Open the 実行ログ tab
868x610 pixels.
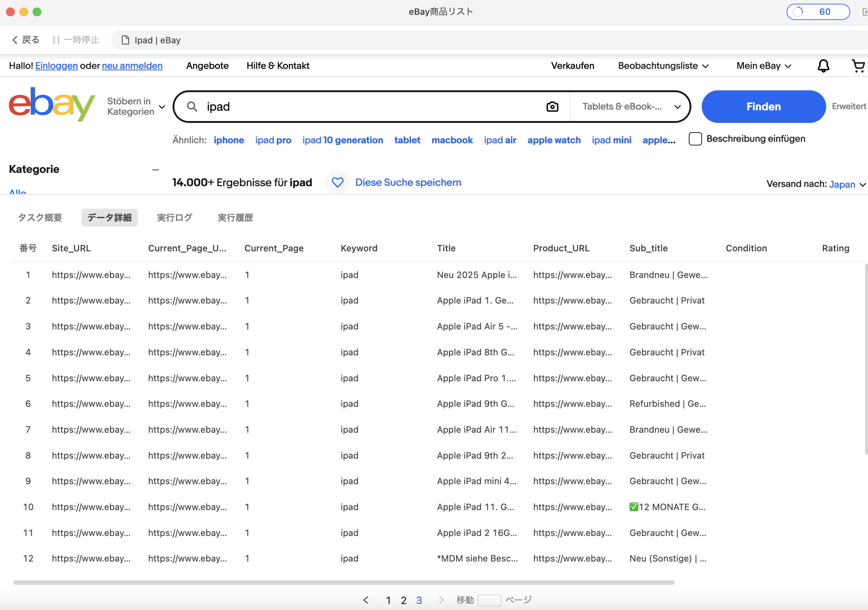[x=175, y=218]
